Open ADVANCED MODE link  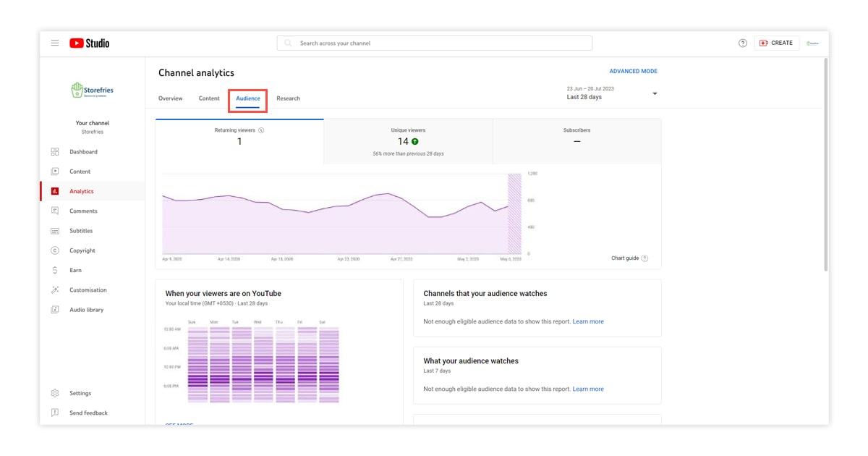click(x=633, y=72)
